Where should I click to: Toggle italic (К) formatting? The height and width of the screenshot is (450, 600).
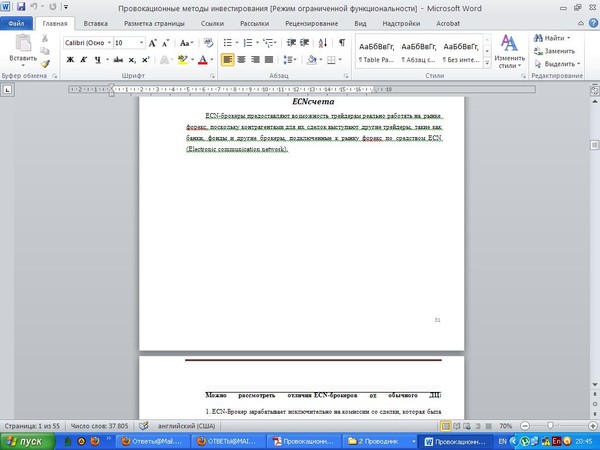point(83,60)
